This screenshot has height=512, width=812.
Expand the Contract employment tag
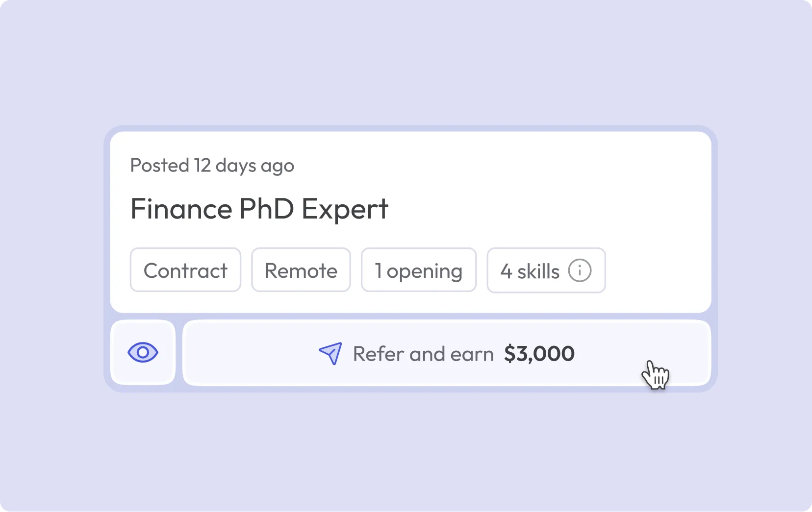(185, 270)
